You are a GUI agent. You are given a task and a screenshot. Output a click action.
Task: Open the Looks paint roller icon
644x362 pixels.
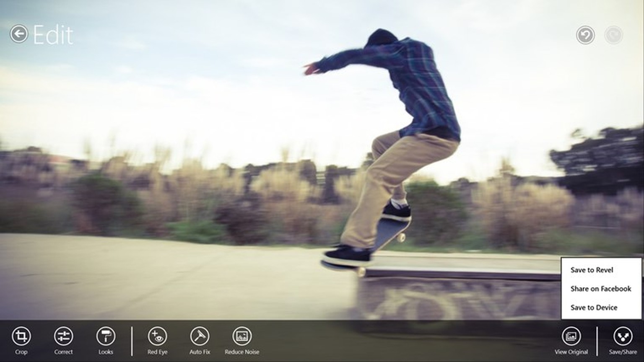(x=106, y=336)
